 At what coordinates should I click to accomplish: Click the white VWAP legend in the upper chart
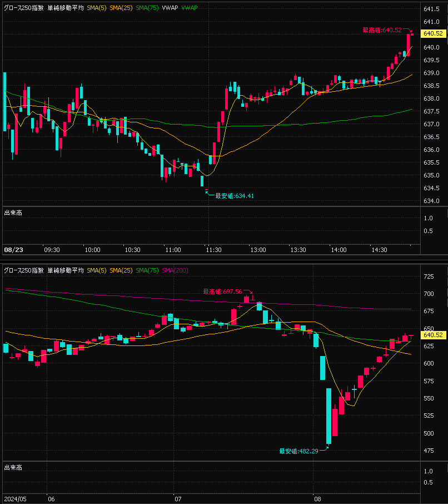point(170,8)
